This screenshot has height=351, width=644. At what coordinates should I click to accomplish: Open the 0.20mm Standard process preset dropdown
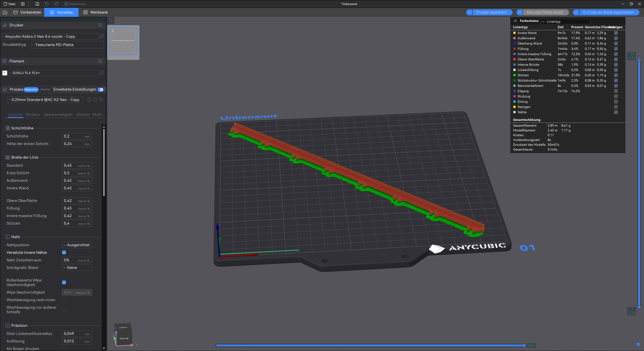click(x=45, y=100)
